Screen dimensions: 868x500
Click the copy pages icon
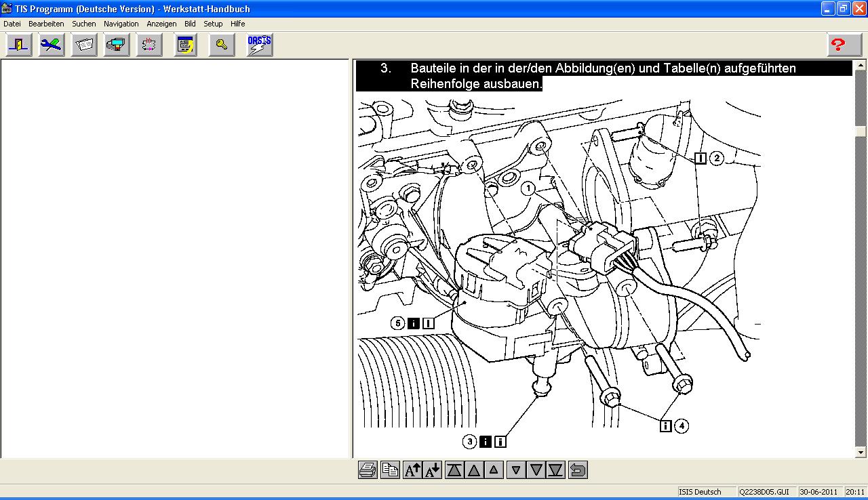[390, 470]
